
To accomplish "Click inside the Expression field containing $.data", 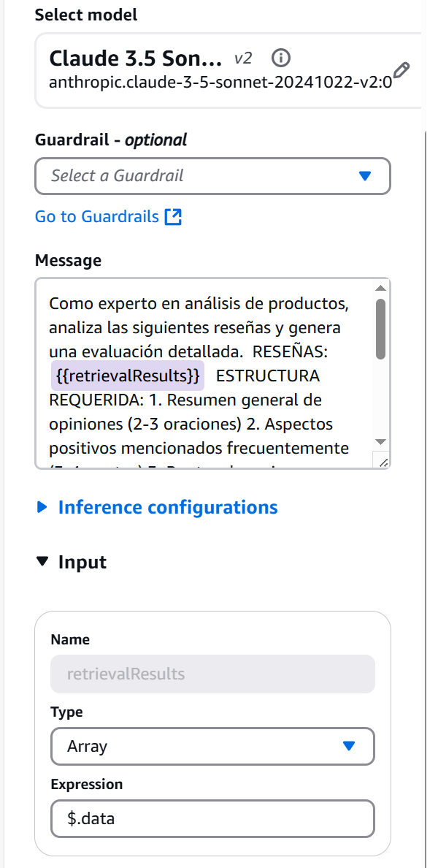I will click(x=212, y=818).
